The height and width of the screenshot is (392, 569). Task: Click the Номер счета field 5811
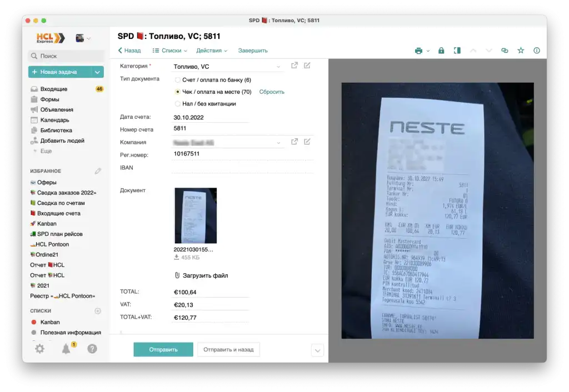point(242,128)
